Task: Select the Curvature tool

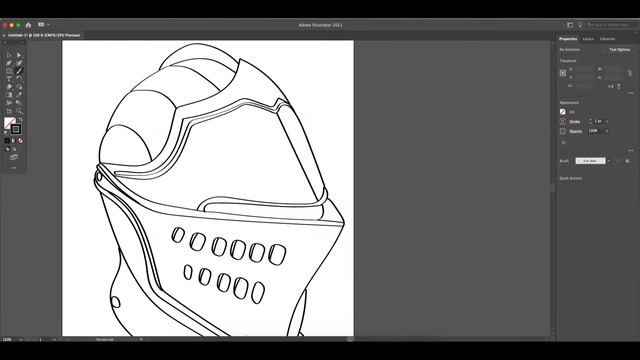Action: [x=19, y=63]
